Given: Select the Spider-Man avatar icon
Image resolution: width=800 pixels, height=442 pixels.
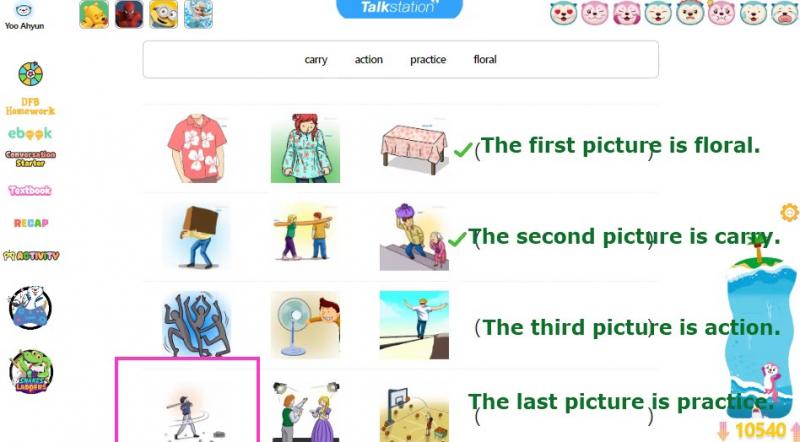Looking at the screenshot, I should tap(129, 14).
